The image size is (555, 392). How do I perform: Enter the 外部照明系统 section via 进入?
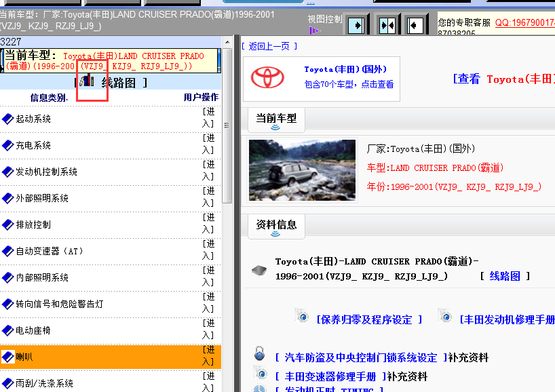pyautogui.click(x=208, y=197)
